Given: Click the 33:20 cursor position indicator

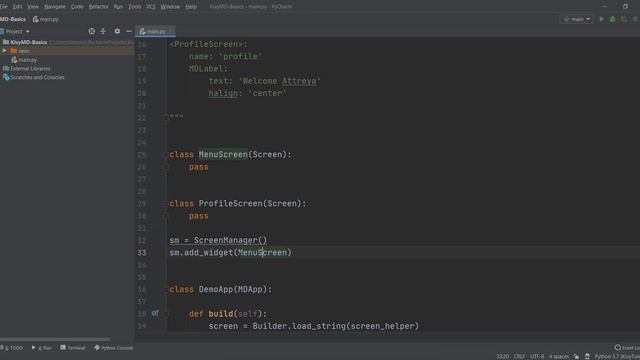Looking at the screenshot, I should [502, 356].
